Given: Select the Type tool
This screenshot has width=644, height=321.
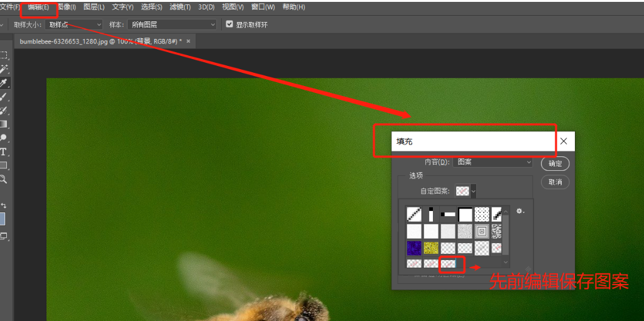Looking at the screenshot, I should click(x=3, y=152).
